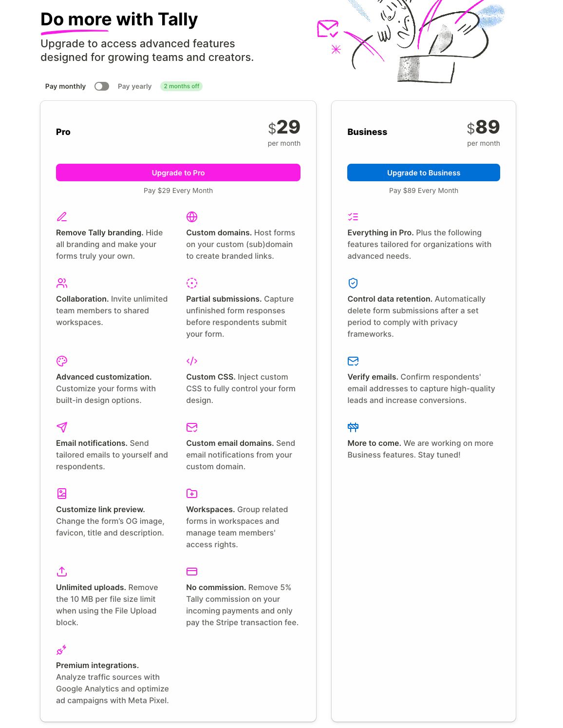
Task: Click the image icon for Customize link preview
Action: pyautogui.click(x=62, y=494)
